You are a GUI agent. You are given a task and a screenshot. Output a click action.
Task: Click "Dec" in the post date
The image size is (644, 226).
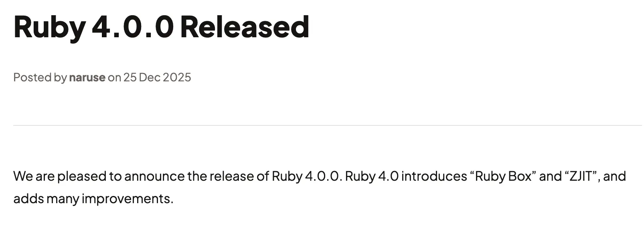pos(150,77)
